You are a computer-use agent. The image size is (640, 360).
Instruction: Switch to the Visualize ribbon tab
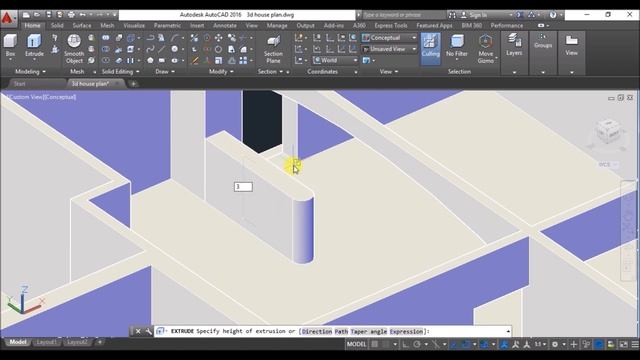[x=134, y=25]
